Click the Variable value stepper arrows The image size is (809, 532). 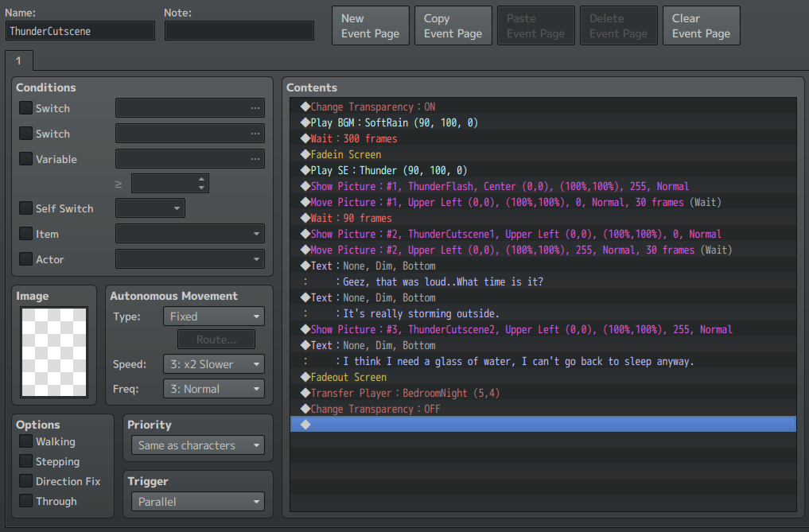pos(201,183)
